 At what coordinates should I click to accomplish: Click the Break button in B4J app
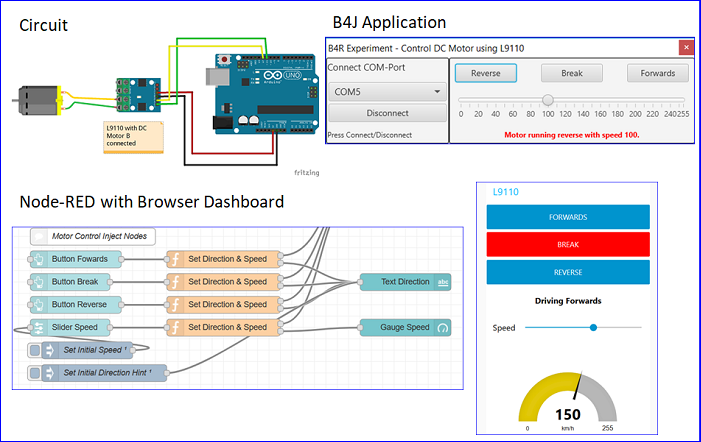pos(572,73)
